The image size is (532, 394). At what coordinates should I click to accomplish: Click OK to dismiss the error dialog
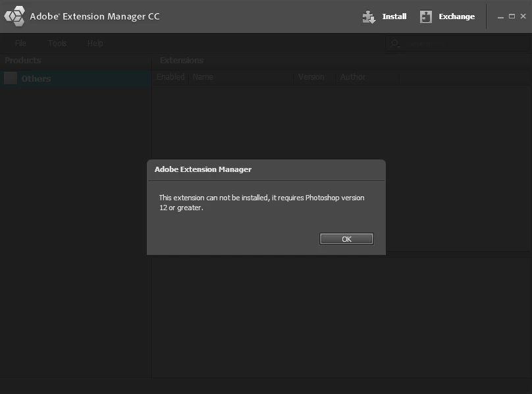(346, 239)
